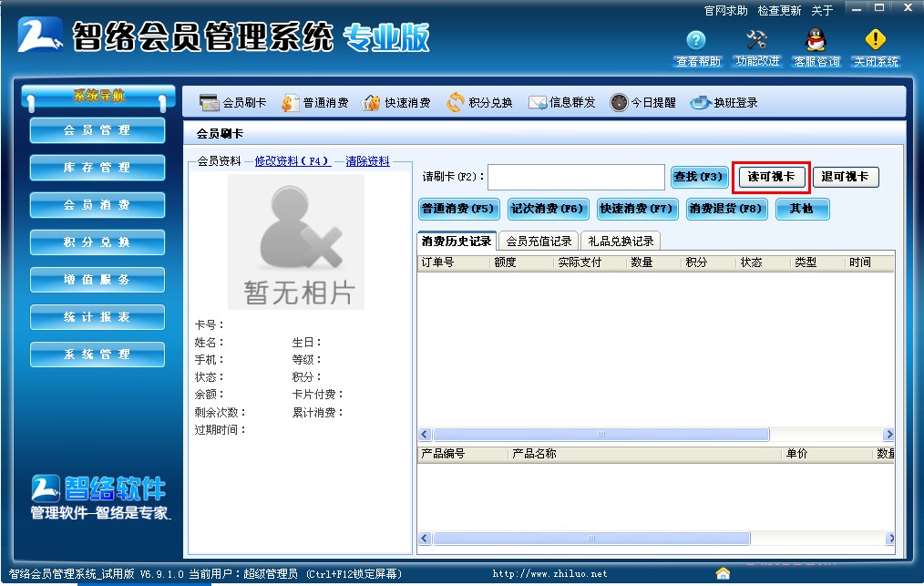The width and height of the screenshot is (924, 586).
Task: Focus the 请刷卡(F2) card input field
Action: click(x=576, y=177)
